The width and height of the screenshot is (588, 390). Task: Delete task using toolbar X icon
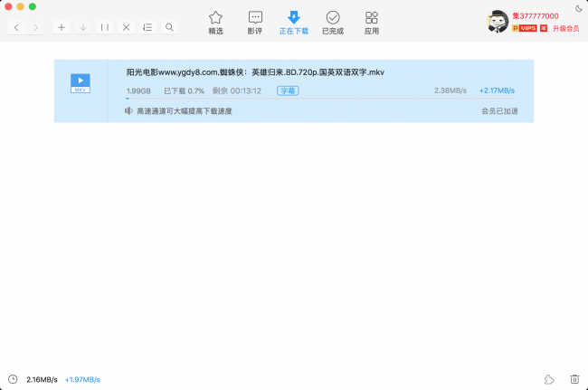point(127,27)
